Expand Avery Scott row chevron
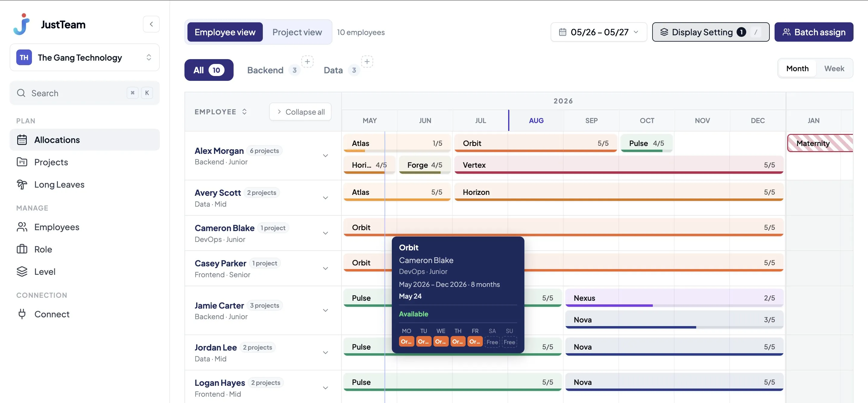The height and width of the screenshot is (403, 868). tap(325, 198)
